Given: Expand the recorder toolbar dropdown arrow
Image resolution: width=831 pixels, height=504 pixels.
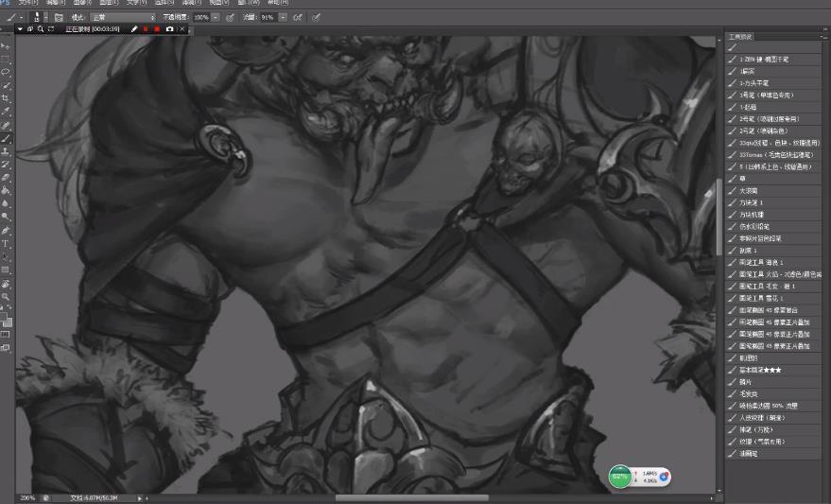Looking at the screenshot, I should pos(20,29).
